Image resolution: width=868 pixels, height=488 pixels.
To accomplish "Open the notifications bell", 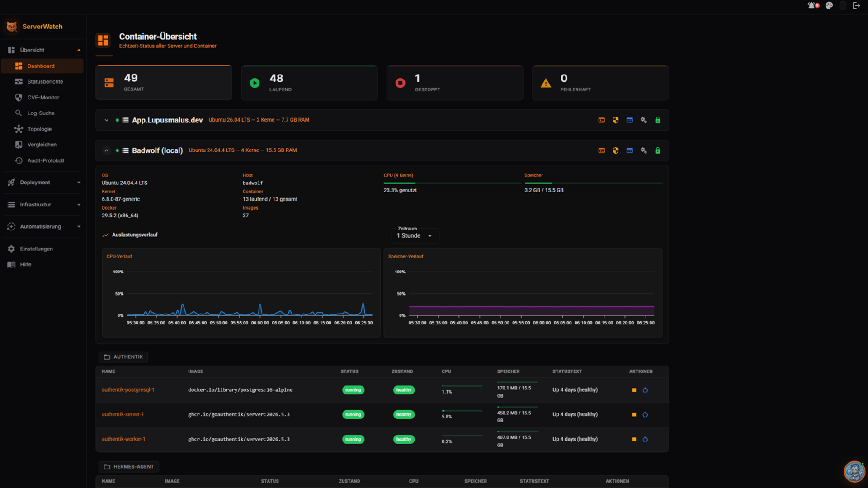I will point(812,5).
